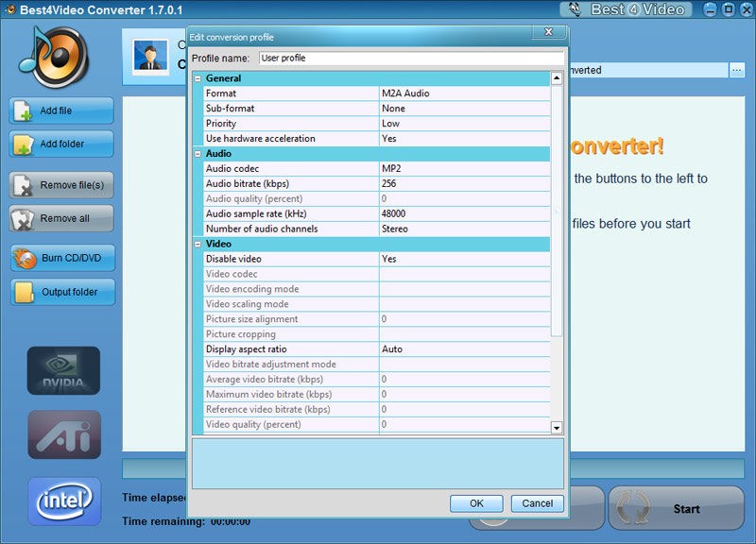The height and width of the screenshot is (544, 756).
Task: Select the Video scaling mode label
Action: (x=248, y=304)
